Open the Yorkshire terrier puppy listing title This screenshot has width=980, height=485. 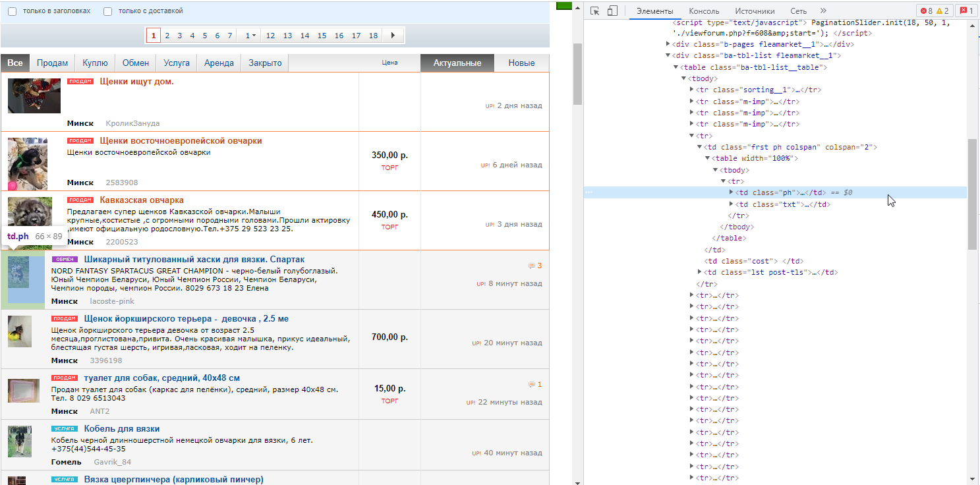187,319
